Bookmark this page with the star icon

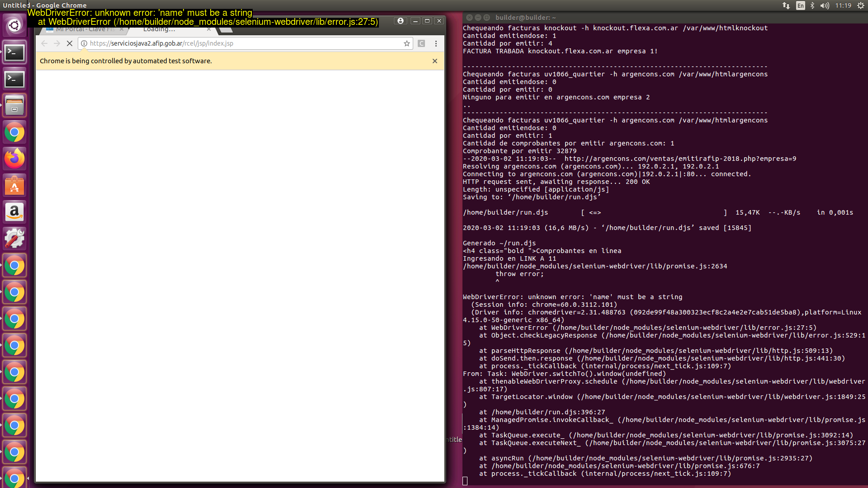coord(407,43)
